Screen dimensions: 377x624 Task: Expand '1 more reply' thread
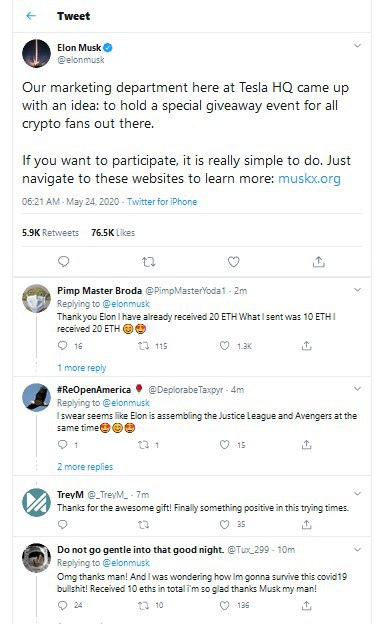pyautogui.click(x=82, y=368)
